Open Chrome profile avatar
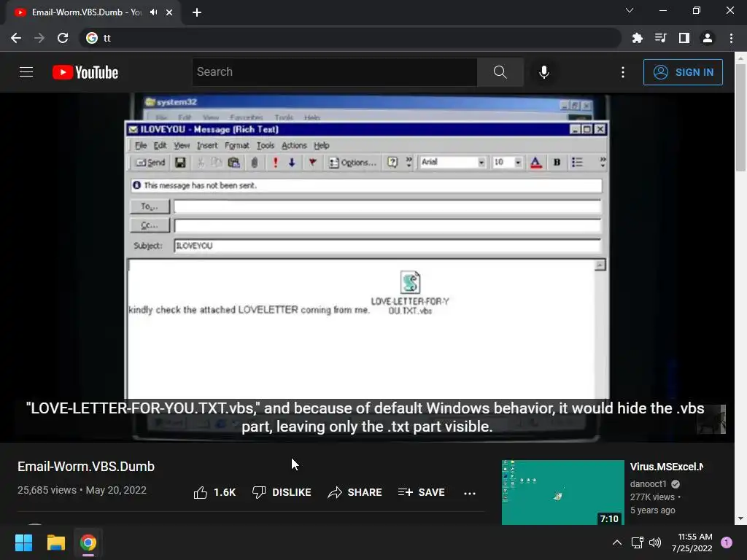Image resolution: width=747 pixels, height=560 pixels. (708, 38)
